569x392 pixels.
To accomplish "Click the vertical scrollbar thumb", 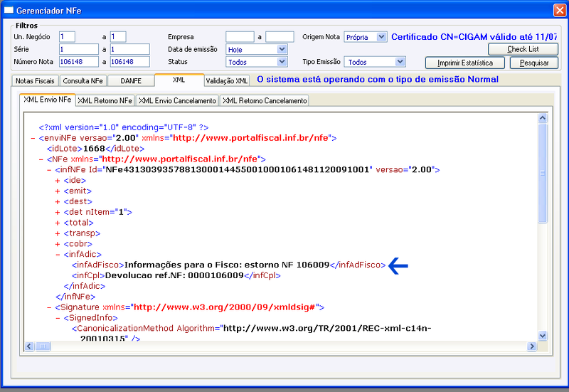I will pyautogui.click(x=543, y=173).
